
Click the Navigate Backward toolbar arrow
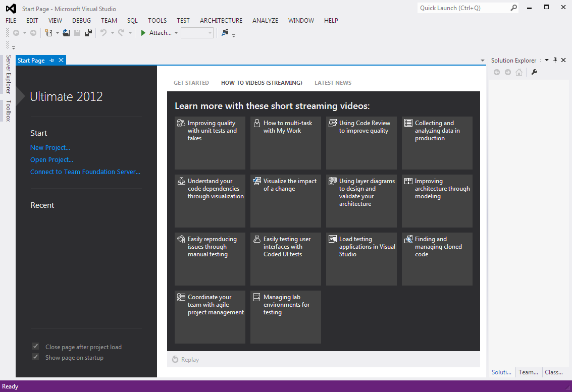click(x=16, y=33)
